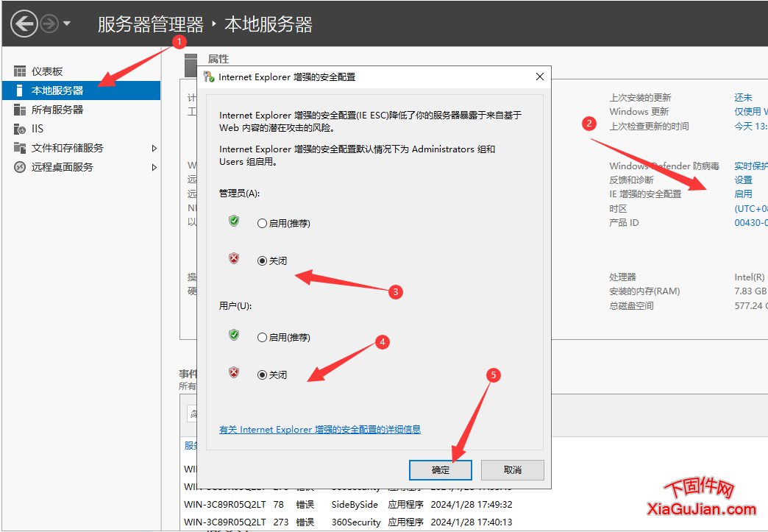Click green shield icon under 管理员
The image size is (768, 532).
click(x=234, y=221)
